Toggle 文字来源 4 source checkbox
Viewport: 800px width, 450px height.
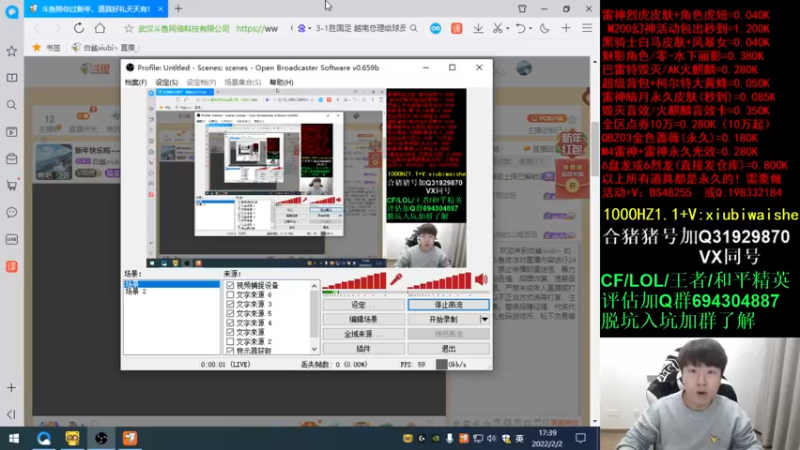pyautogui.click(x=230, y=322)
